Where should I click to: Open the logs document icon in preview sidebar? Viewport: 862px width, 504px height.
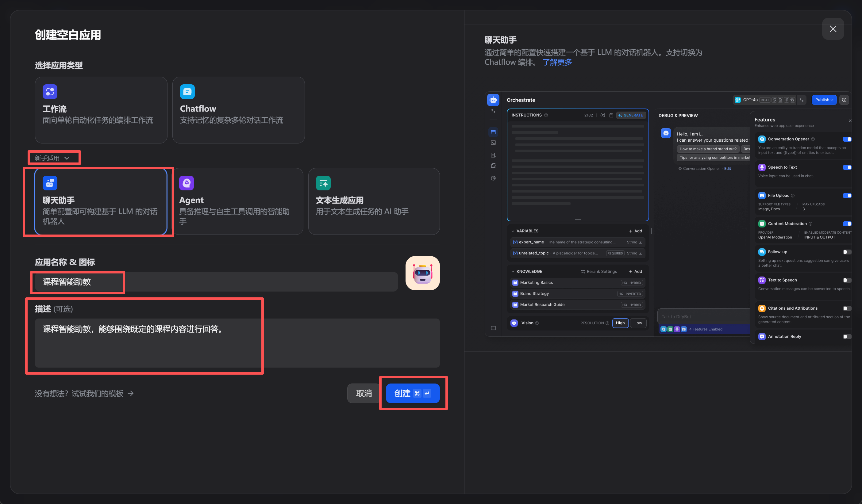pos(493,155)
